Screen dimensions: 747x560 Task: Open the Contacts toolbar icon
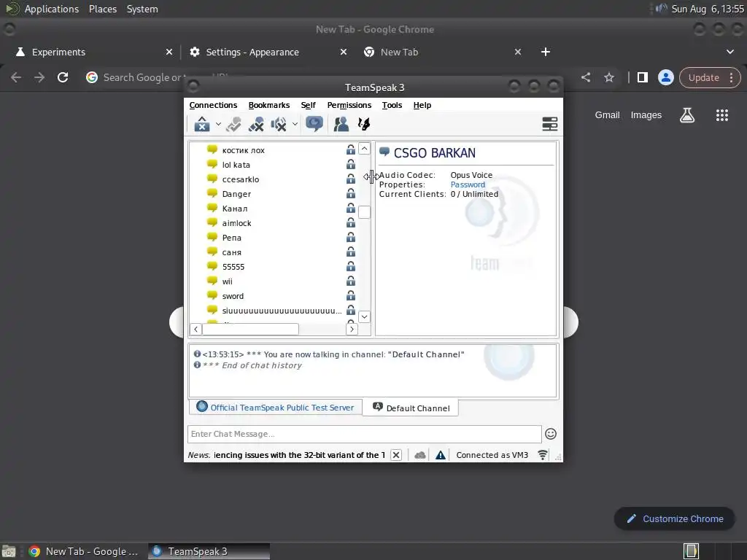pos(341,124)
